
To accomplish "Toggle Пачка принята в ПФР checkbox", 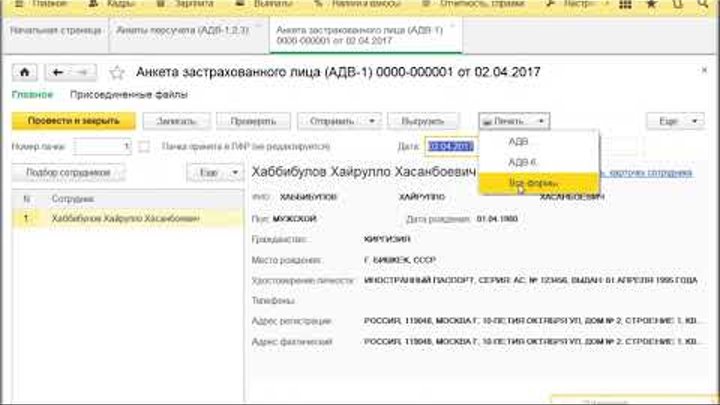I will click(144, 146).
